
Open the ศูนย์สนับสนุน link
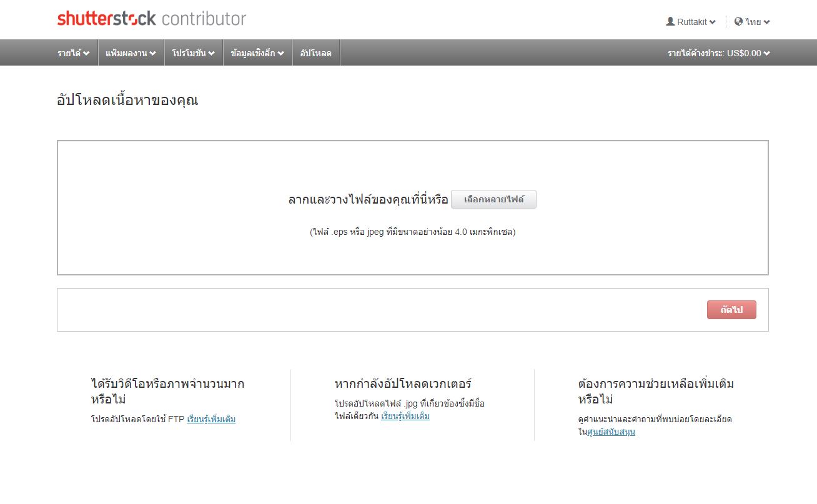[612, 432]
